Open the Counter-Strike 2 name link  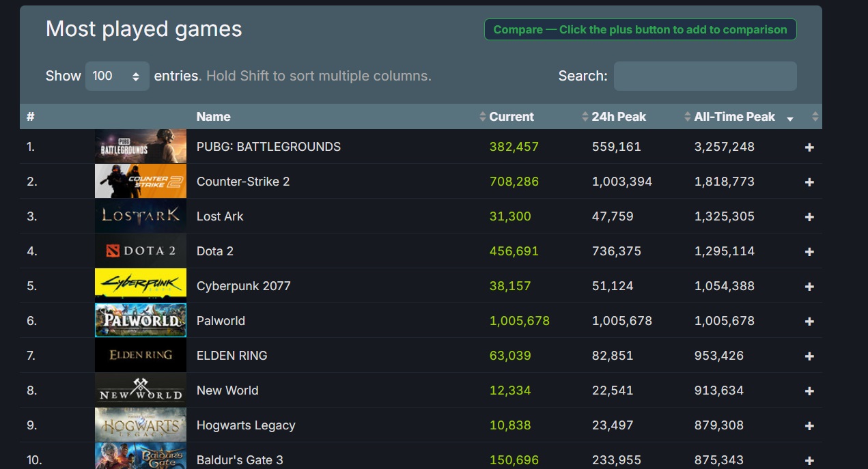click(243, 182)
